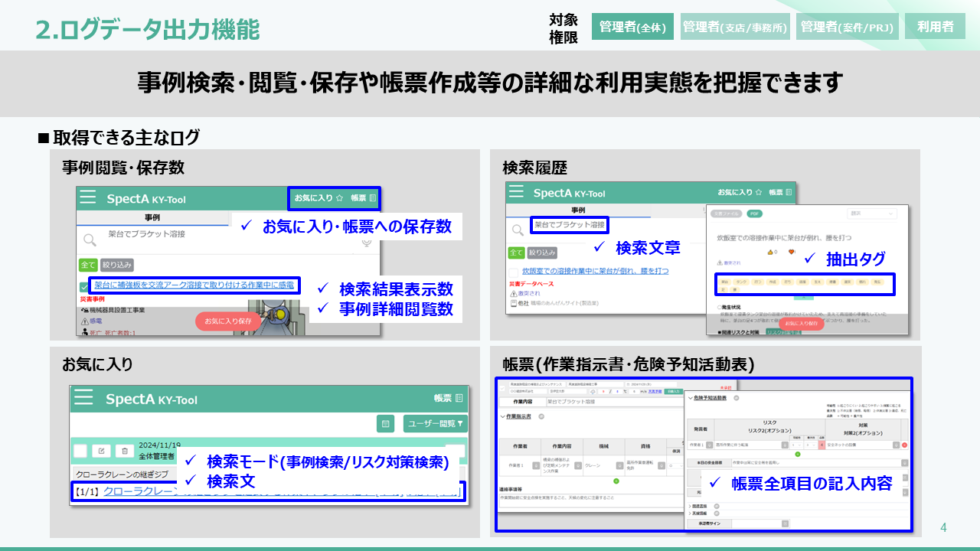Click the green 全て filter in 検索履歴
The width and height of the screenshot is (980, 551).
515,253
